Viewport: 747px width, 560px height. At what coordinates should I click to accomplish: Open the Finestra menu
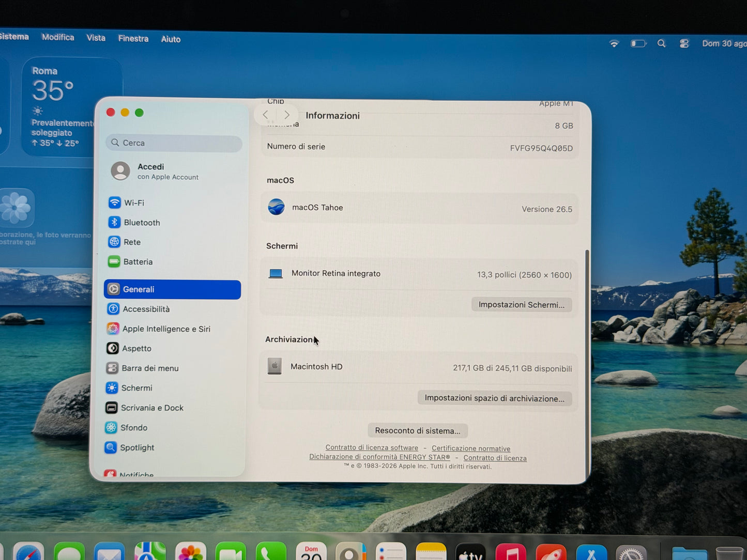133,39
